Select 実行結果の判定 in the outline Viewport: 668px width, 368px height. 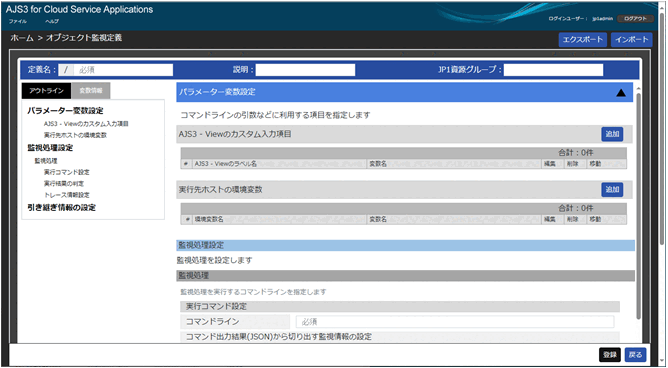click(x=64, y=184)
